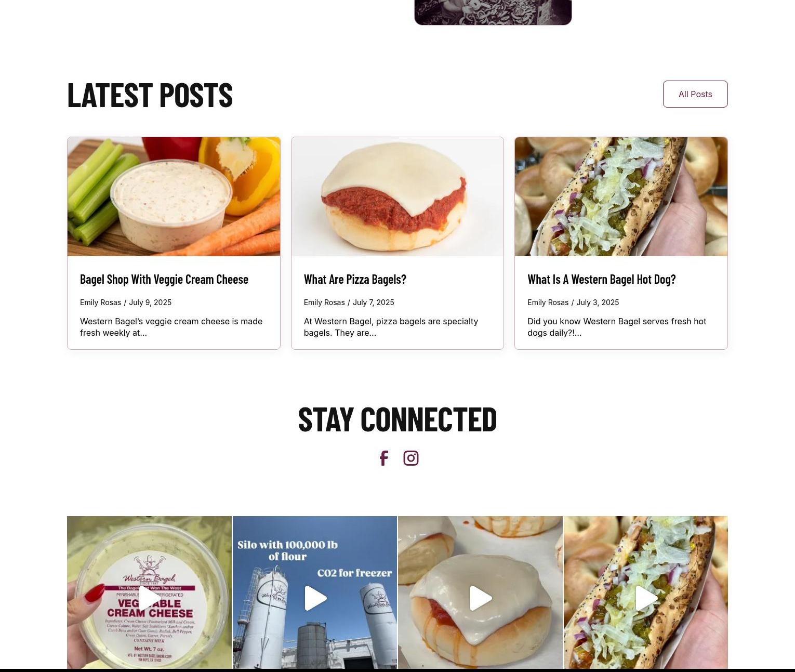Open the Instagram icon under Stay Connected
Image resolution: width=795 pixels, height=672 pixels.
tap(411, 458)
